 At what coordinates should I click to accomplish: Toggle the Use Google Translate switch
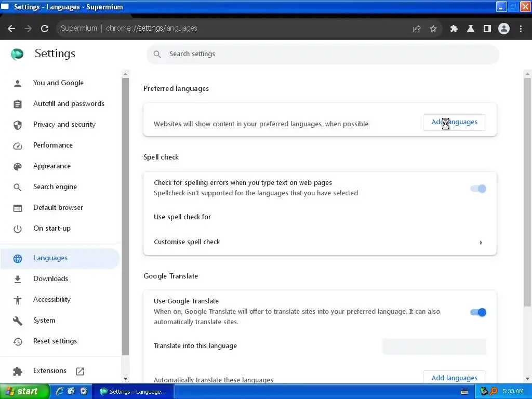[478, 312]
